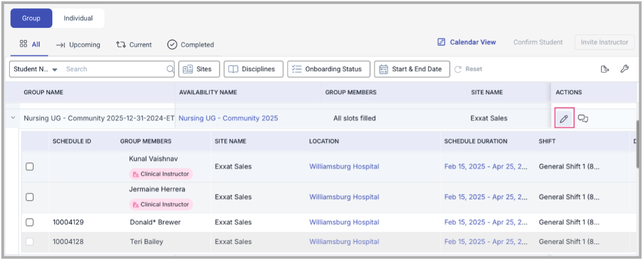Switch to the Individual tab
Image resolution: width=644 pixels, height=261 pixels.
pyautogui.click(x=78, y=18)
